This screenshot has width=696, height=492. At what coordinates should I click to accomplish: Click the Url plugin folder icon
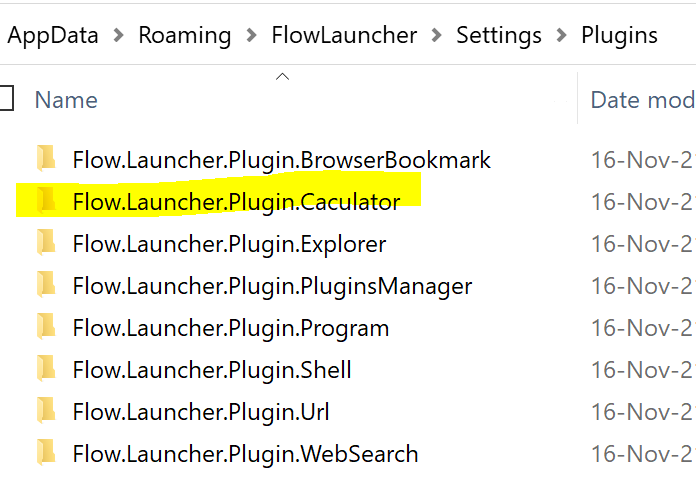click(x=46, y=411)
